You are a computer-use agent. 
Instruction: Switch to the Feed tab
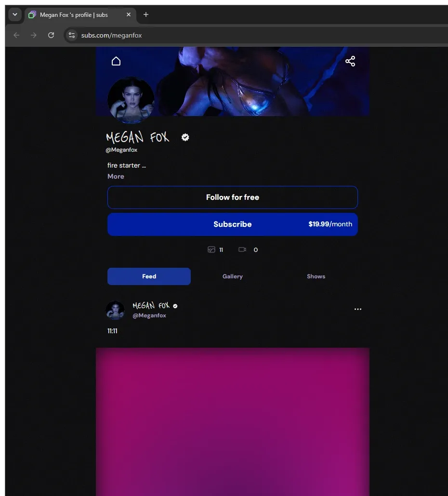point(149,276)
